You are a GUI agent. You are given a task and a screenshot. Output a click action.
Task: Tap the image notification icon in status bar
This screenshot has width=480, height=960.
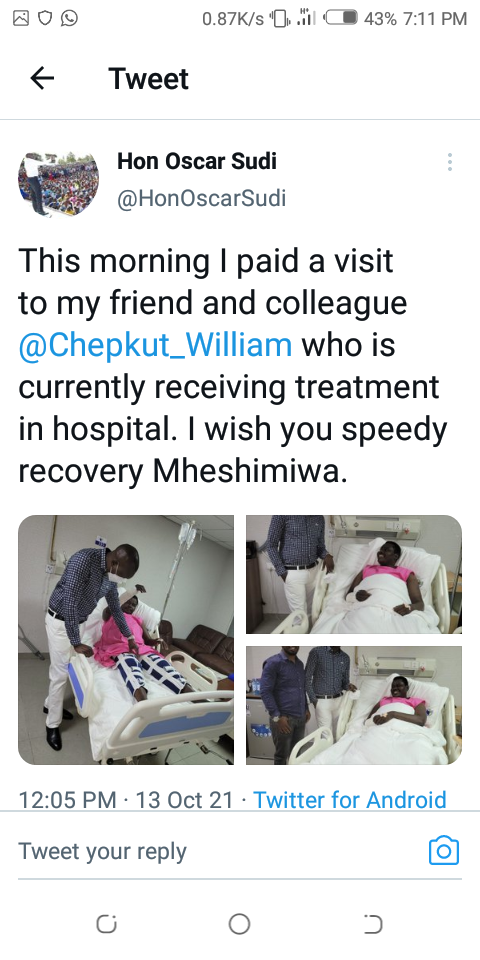point(21,18)
